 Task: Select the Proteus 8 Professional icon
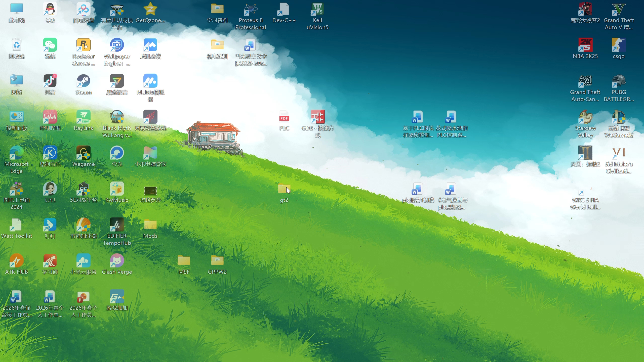coord(251,10)
